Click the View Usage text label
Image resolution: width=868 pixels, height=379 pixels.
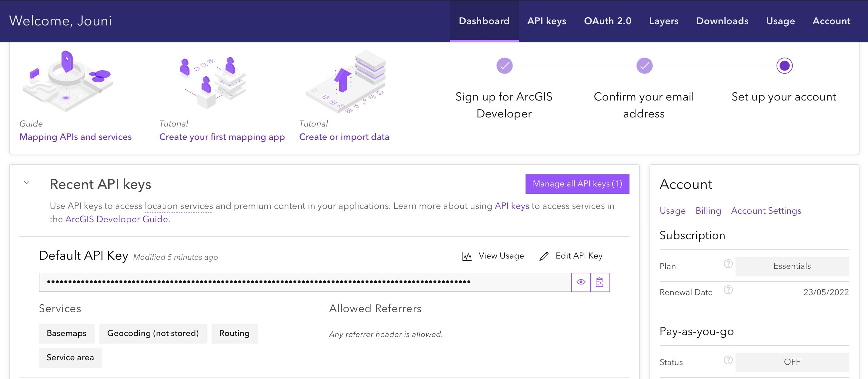pos(501,256)
